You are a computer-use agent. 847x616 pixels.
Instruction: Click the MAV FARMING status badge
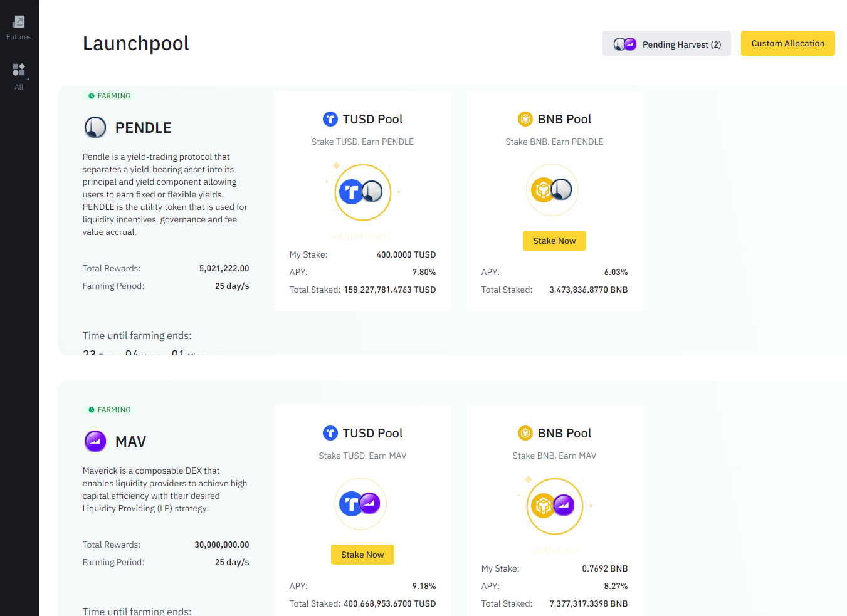point(110,410)
